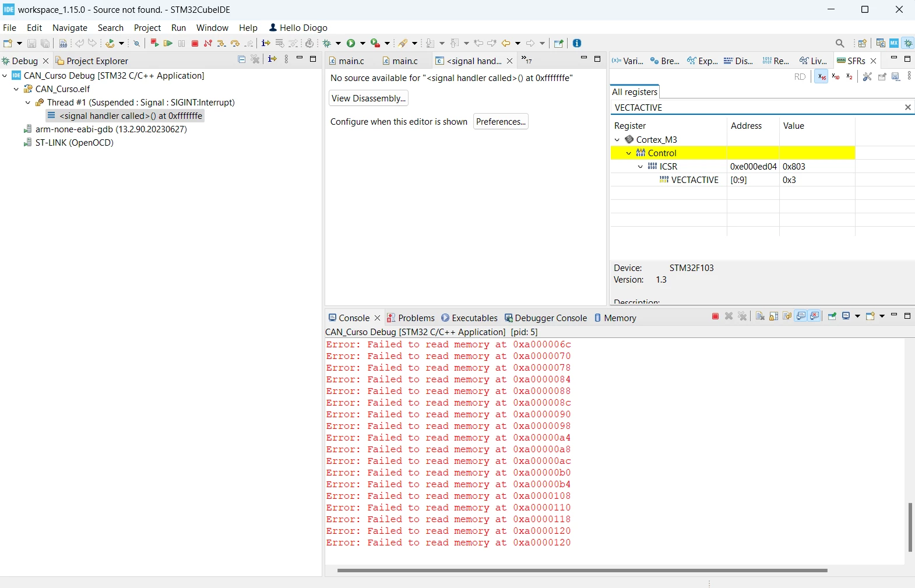Open the Run menu

(x=178, y=27)
